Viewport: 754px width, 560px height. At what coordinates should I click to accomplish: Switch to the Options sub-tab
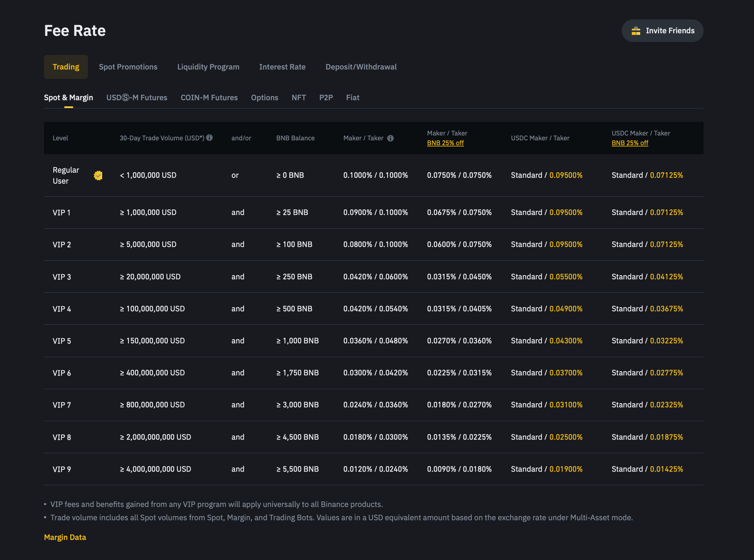click(x=264, y=98)
